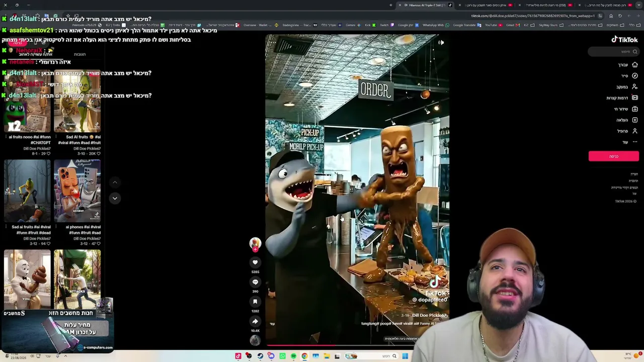
Task: Open the Windows Start button
Action: (x=405, y=356)
